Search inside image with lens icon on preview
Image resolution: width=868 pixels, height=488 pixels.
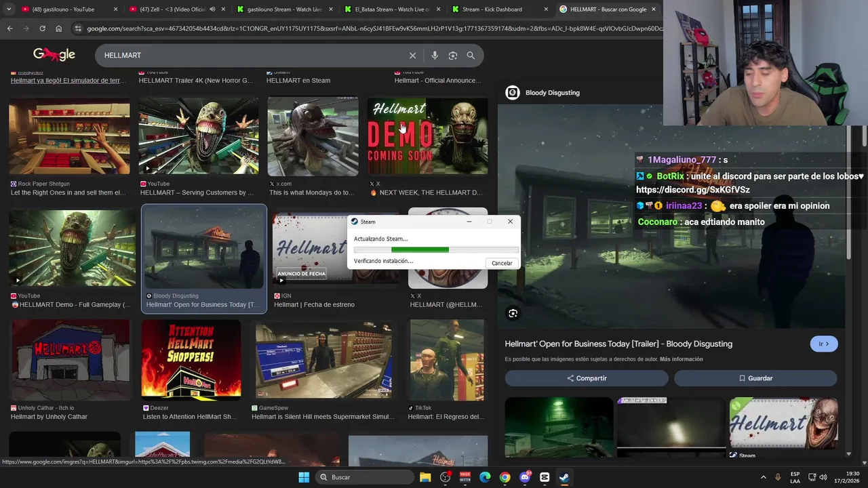[513, 313]
